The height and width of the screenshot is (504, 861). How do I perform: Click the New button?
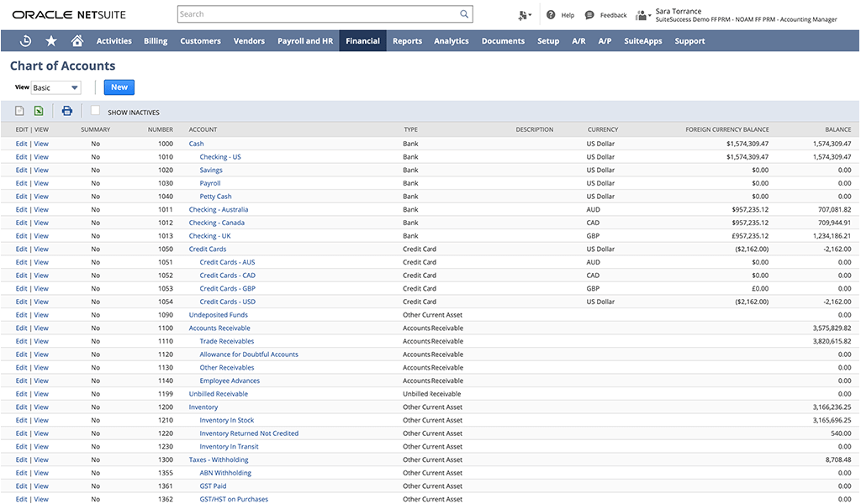(x=119, y=87)
